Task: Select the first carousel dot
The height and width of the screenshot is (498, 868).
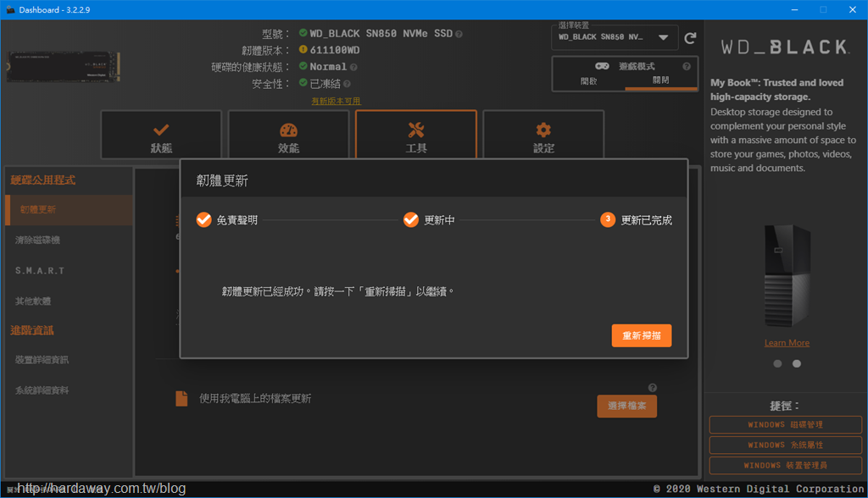Action: click(778, 363)
